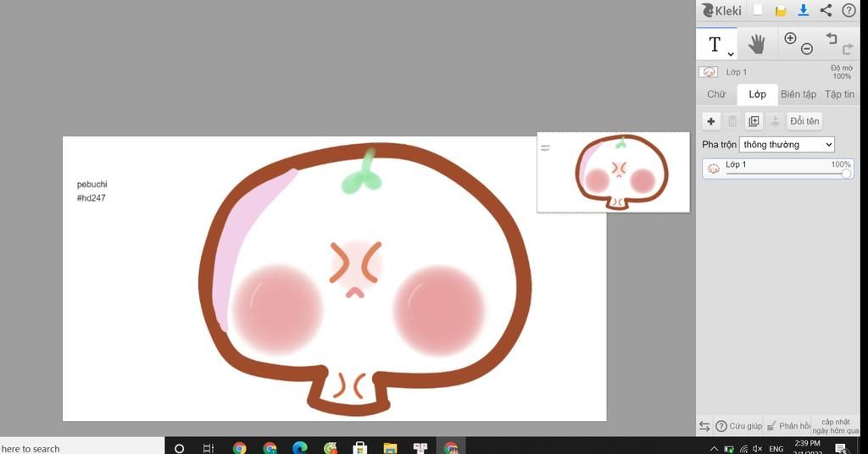Delete the layer with trash icon

point(732,121)
